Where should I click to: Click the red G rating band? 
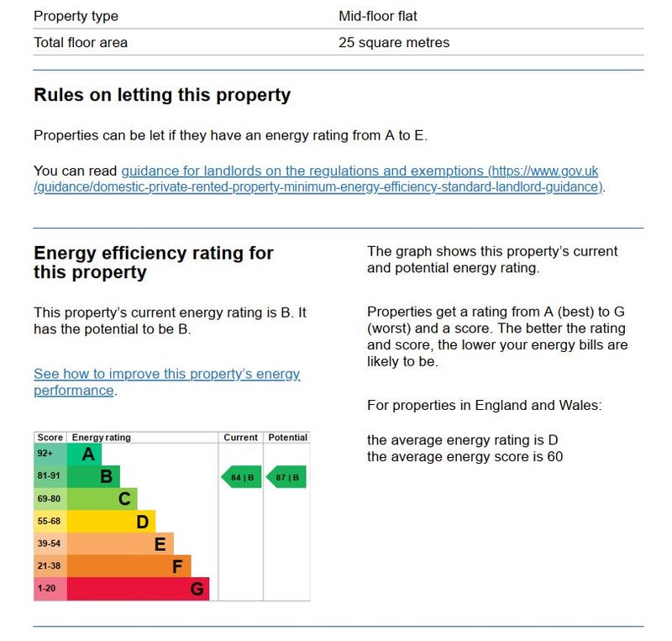point(139,588)
